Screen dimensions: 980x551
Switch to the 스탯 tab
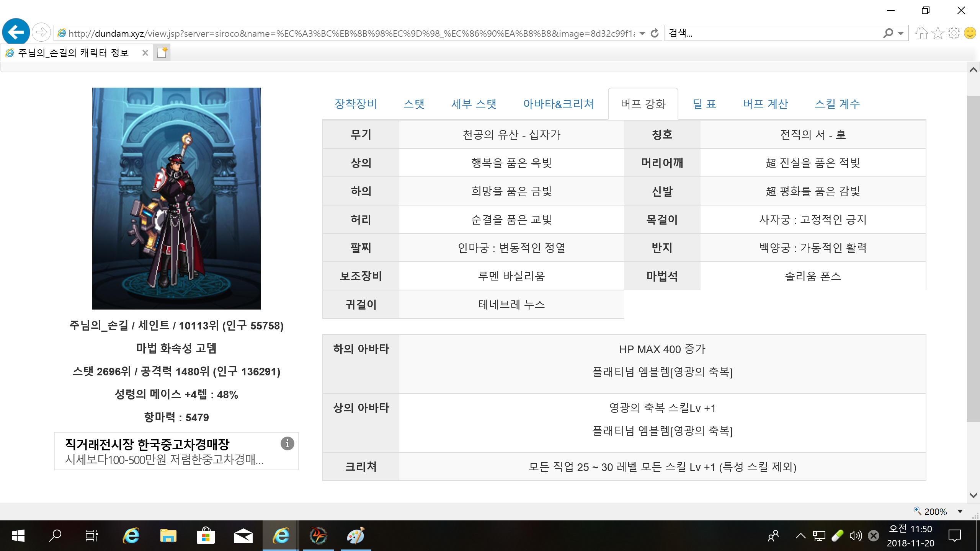coord(414,104)
